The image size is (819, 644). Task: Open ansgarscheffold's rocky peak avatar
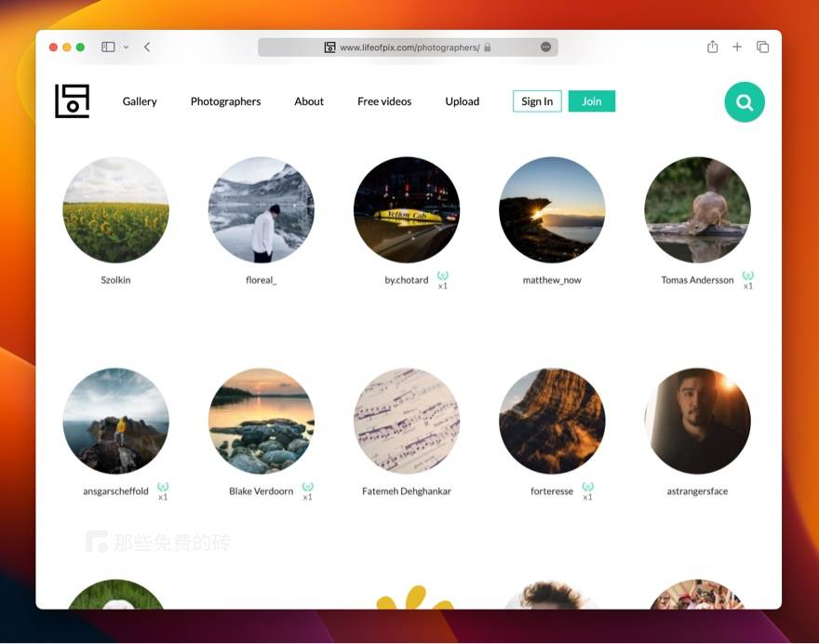pos(116,421)
